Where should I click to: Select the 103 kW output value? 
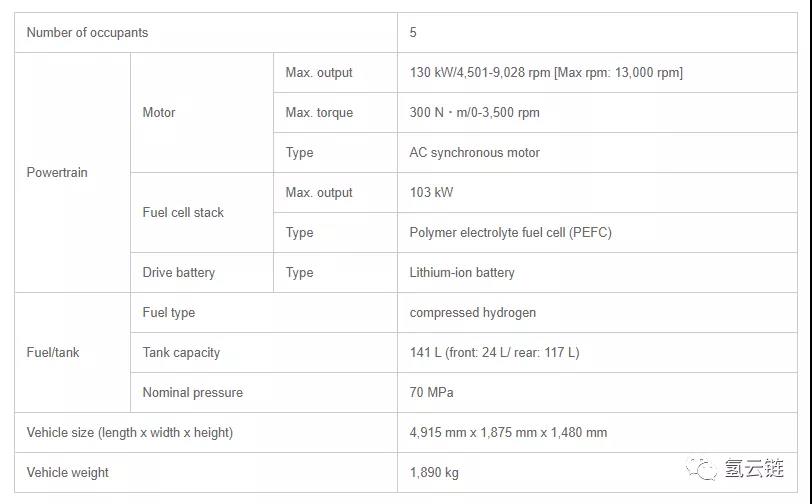coord(431,192)
